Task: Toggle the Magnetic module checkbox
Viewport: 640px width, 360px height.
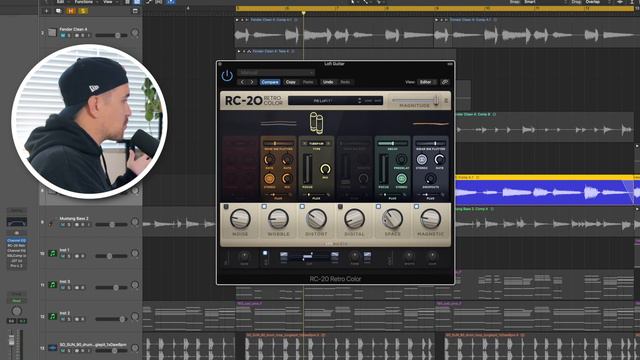Action: tap(416, 207)
